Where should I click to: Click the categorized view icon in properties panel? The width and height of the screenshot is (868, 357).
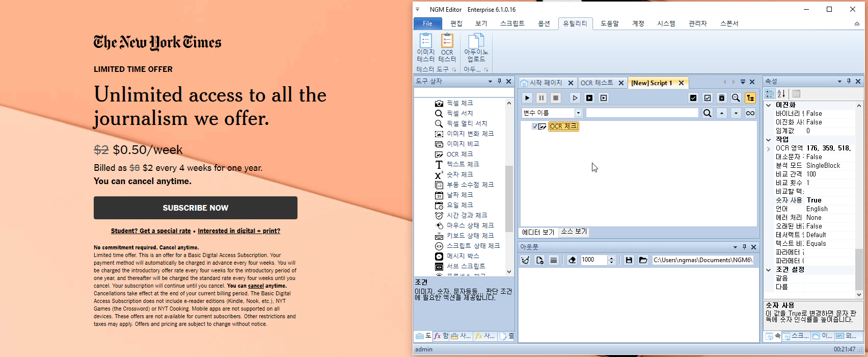point(770,94)
